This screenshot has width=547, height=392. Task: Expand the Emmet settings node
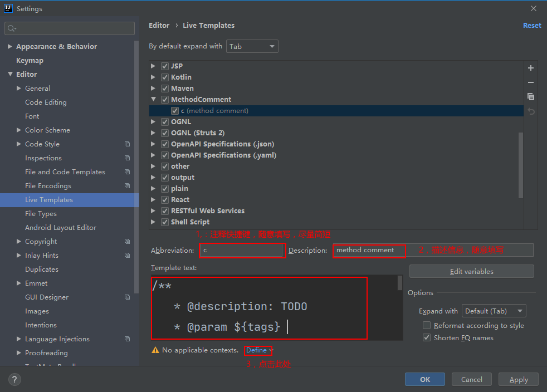tap(19, 283)
